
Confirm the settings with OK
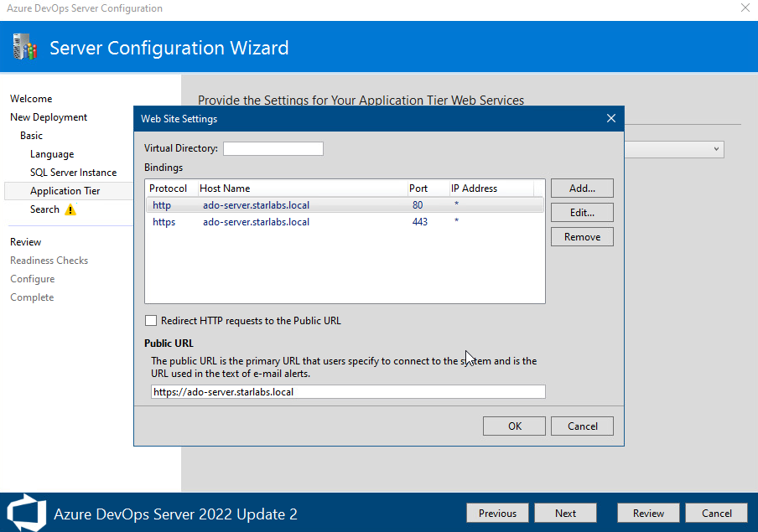(513, 426)
